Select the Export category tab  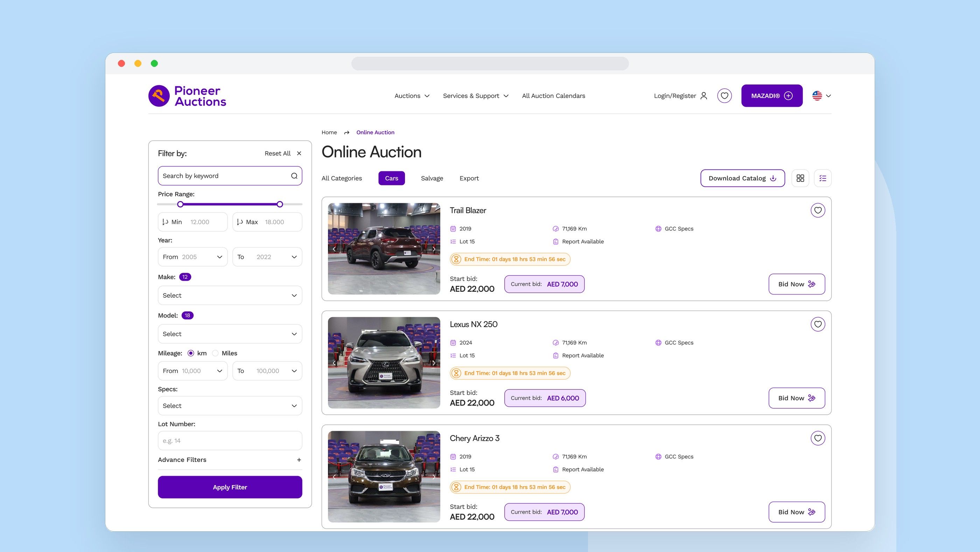[x=469, y=178]
